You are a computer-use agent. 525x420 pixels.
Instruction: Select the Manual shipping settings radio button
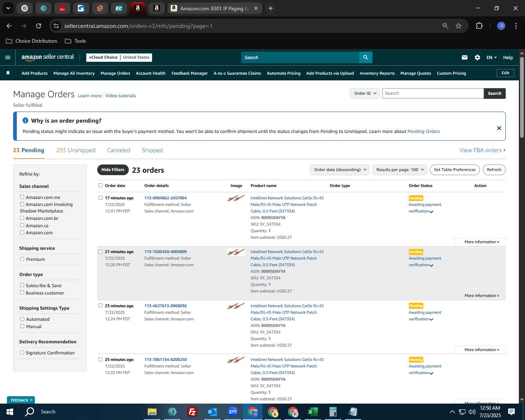click(x=22, y=326)
